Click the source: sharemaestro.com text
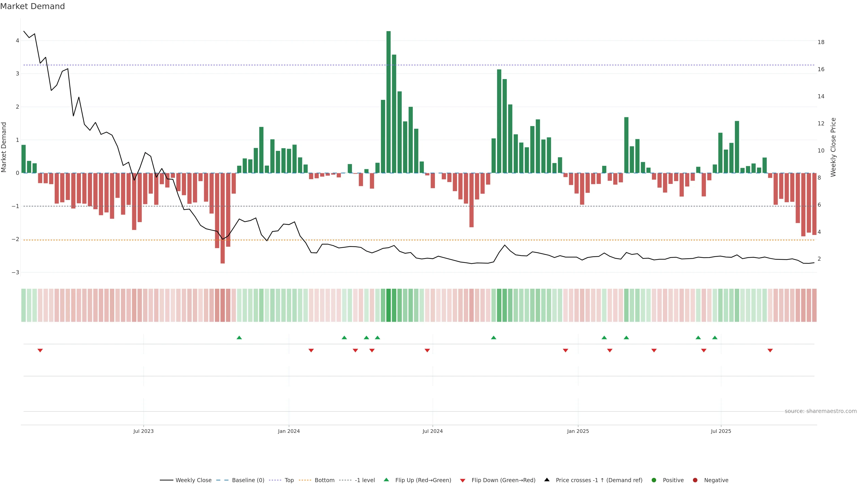The height and width of the screenshot is (488, 868). pos(821,411)
